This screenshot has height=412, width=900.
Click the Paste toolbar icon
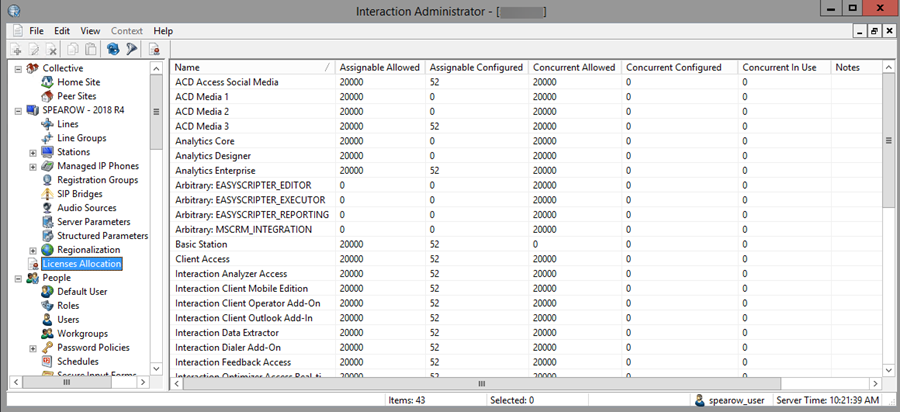(x=90, y=49)
